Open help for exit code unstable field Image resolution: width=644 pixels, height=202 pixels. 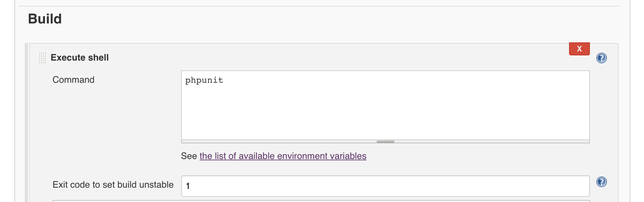601,182
